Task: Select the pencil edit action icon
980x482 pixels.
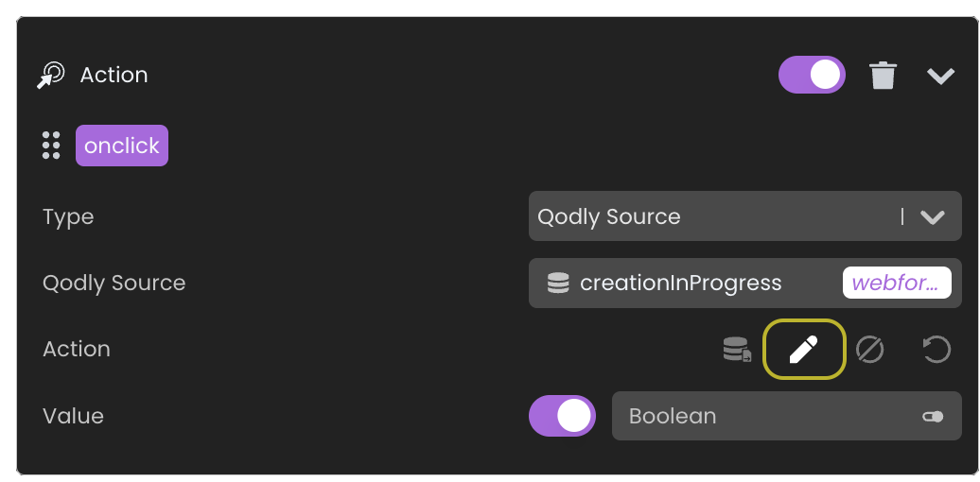Action: point(803,350)
